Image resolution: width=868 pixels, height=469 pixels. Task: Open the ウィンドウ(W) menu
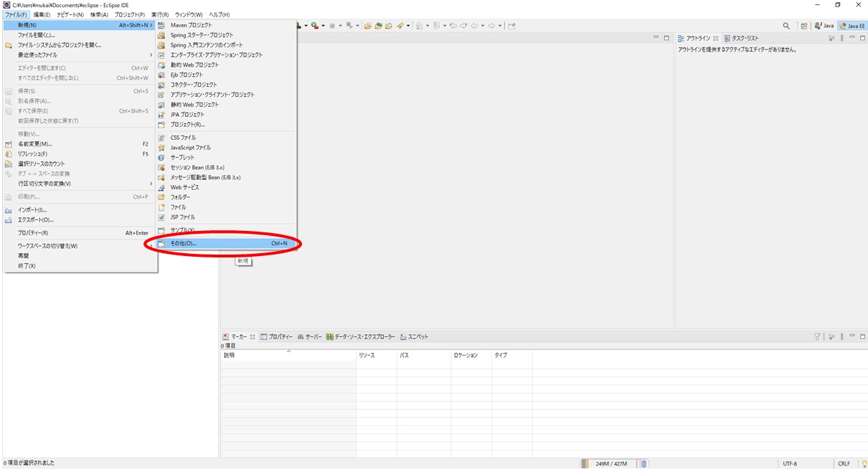(x=189, y=14)
